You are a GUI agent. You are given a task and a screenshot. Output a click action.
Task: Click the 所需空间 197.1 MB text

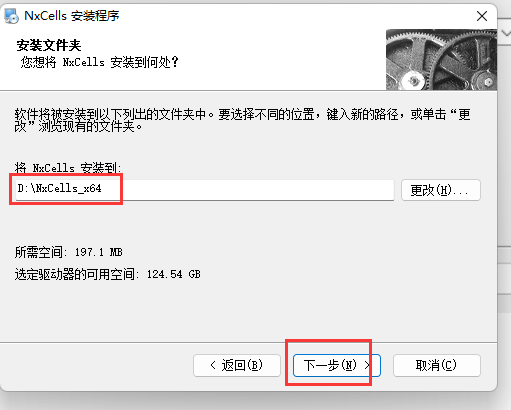pos(69,252)
